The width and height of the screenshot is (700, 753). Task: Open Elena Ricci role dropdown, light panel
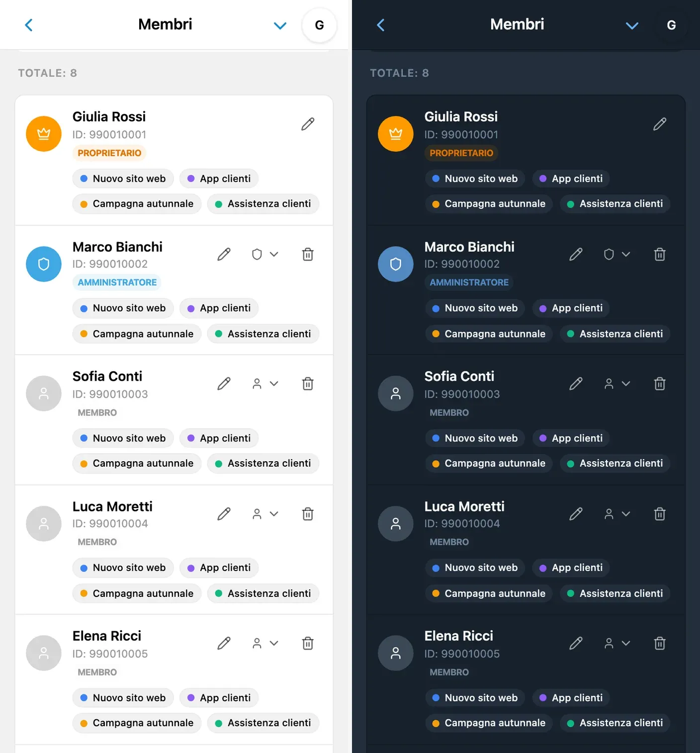pyautogui.click(x=265, y=643)
